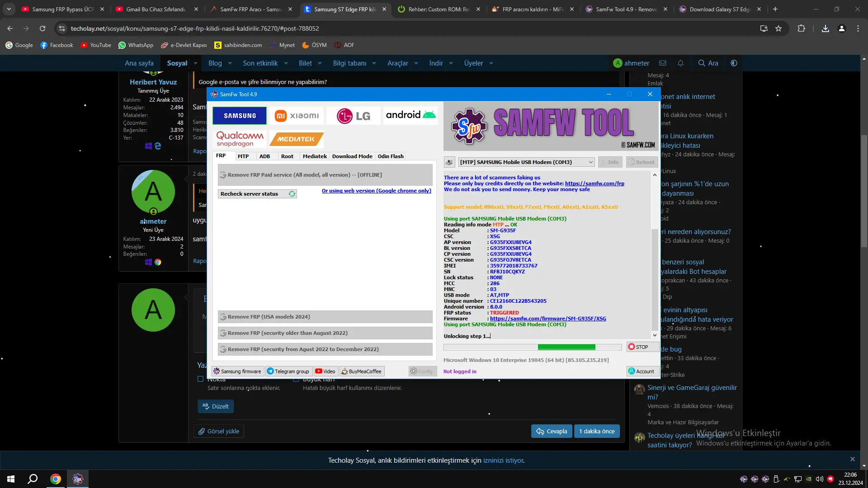
Task: Click Remove FRP Paid service button
Action: point(325,175)
